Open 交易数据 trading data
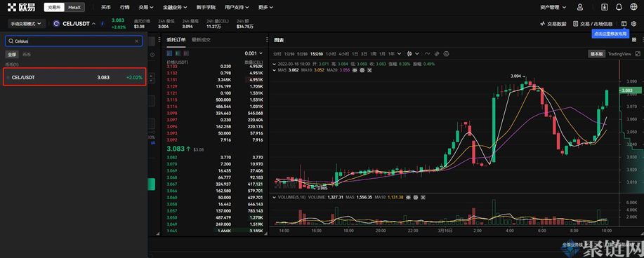This screenshot has height=258, width=644. click(553, 24)
